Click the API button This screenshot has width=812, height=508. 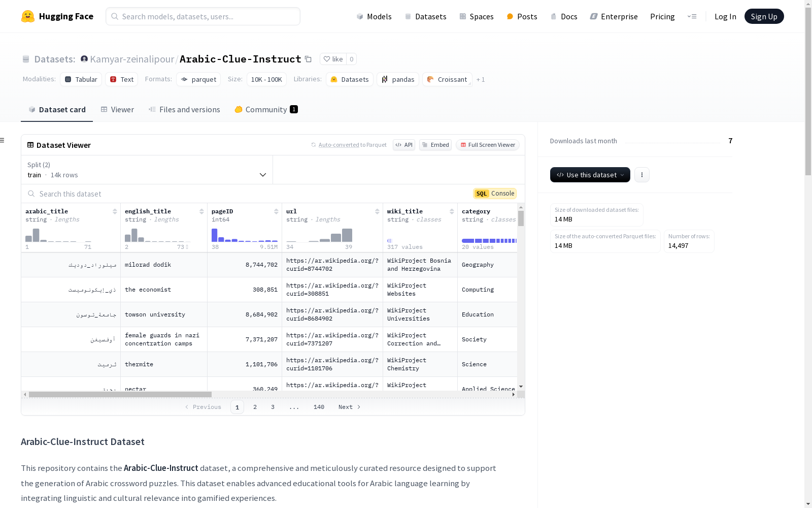pos(404,145)
